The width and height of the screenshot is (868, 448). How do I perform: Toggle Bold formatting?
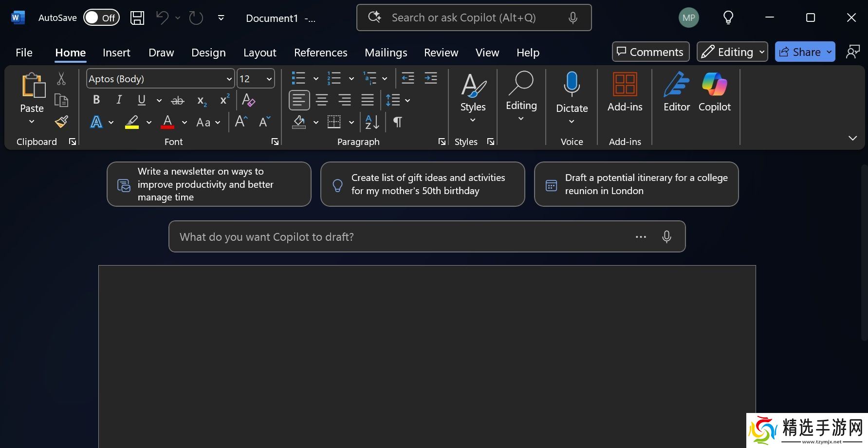(96, 100)
